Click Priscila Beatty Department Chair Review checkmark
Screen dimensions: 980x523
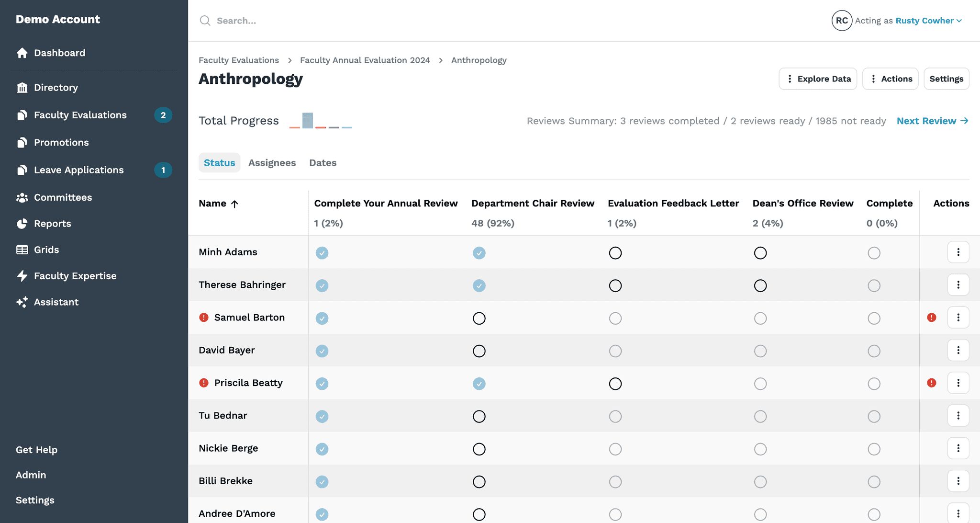[479, 384]
